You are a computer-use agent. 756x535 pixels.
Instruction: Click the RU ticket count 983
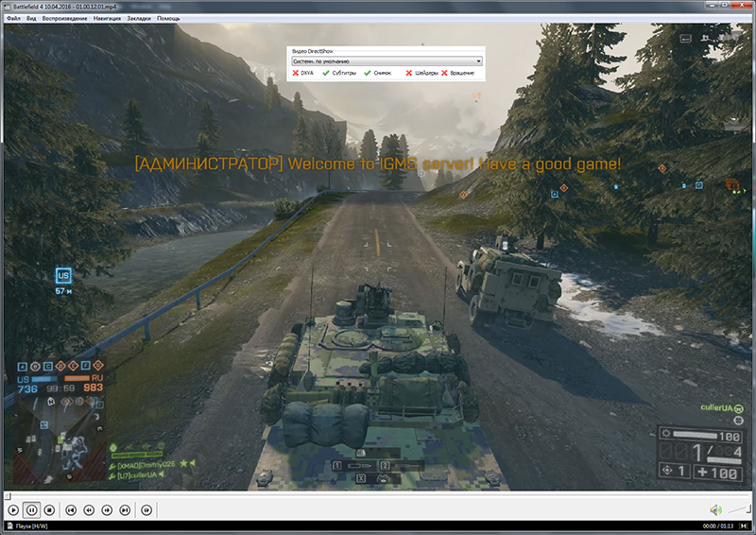tap(93, 388)
